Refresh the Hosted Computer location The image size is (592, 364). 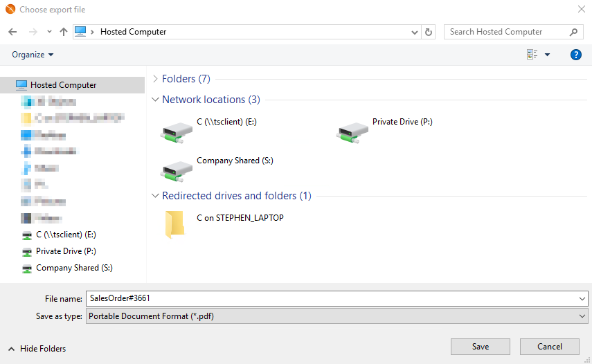[x=428, y=32]
